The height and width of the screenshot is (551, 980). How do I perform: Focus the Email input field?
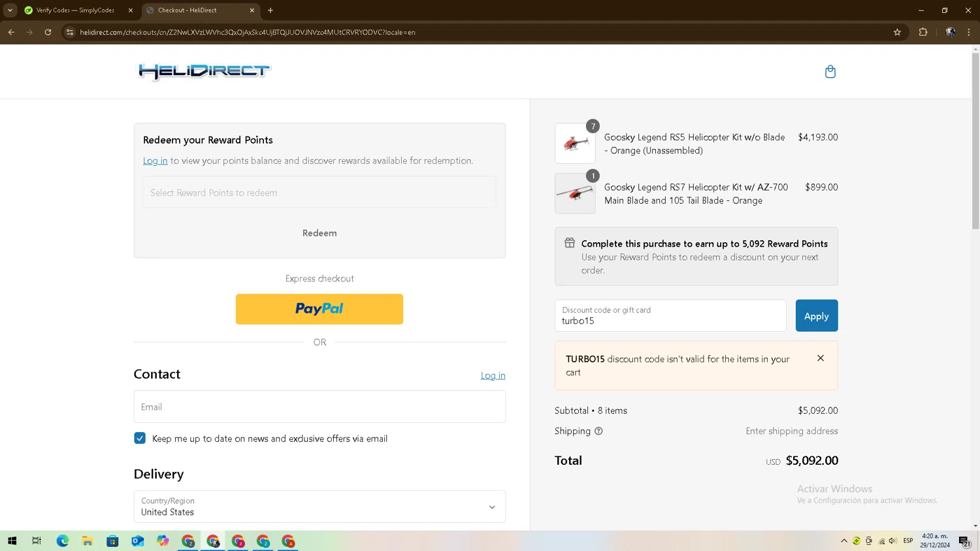point(319,407)
